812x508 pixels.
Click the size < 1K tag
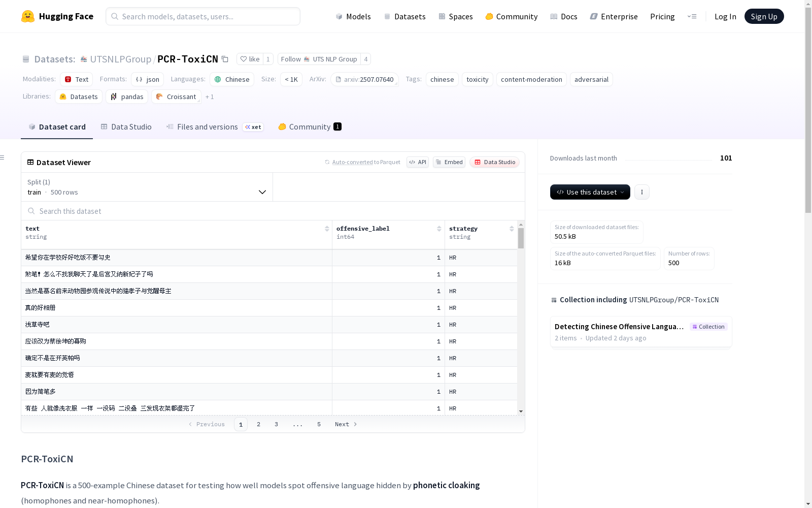[291, 79]
